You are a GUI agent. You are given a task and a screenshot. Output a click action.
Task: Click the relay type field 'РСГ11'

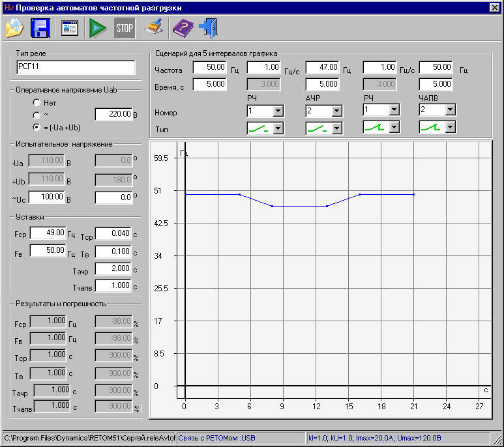76,67
